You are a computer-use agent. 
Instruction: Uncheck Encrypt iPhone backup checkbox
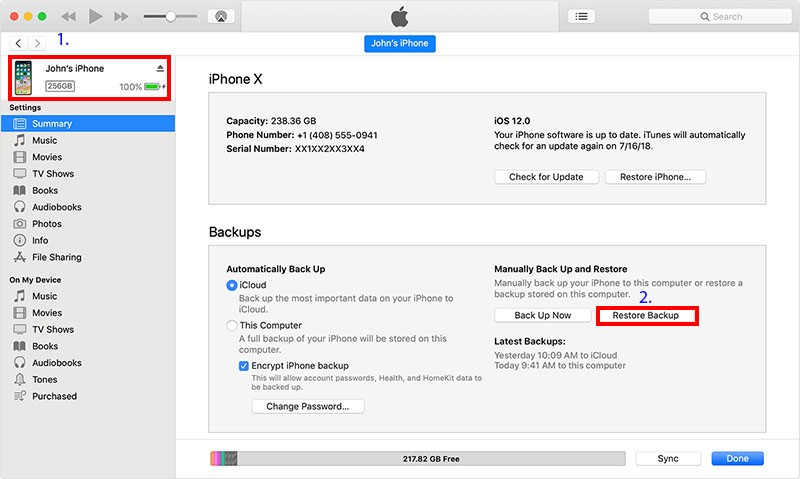pos(245,367)
